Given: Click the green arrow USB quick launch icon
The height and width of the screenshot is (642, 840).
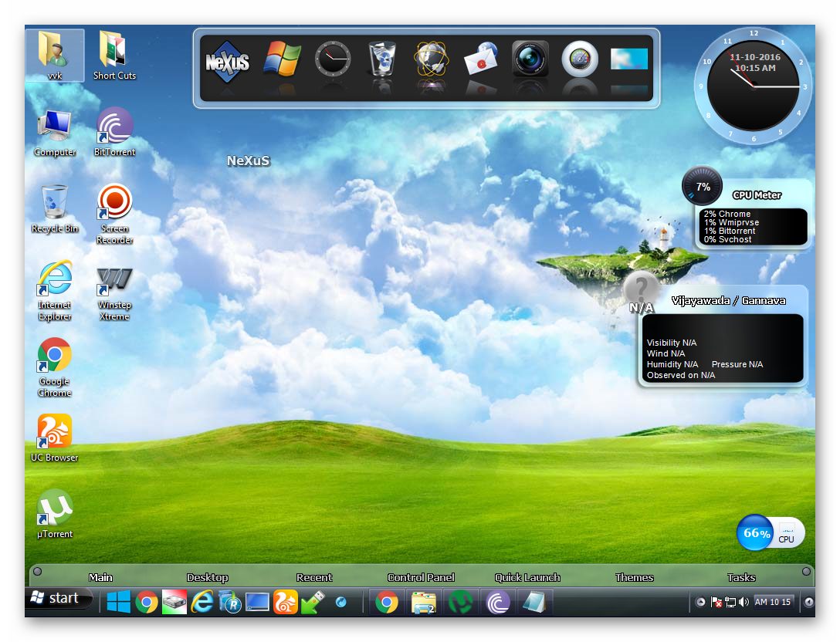Looking at the screenshot, I should pyautogui.click(x=313, y=602).
